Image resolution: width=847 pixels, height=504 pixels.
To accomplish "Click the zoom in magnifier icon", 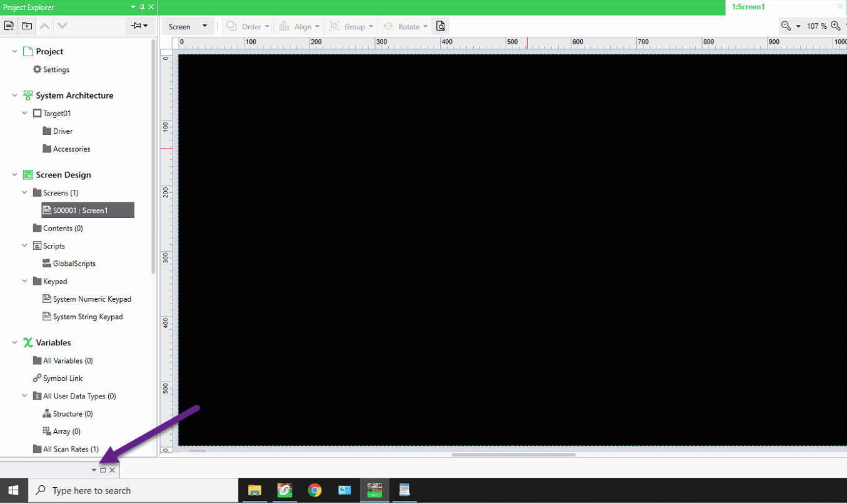I will click(836, 26).
